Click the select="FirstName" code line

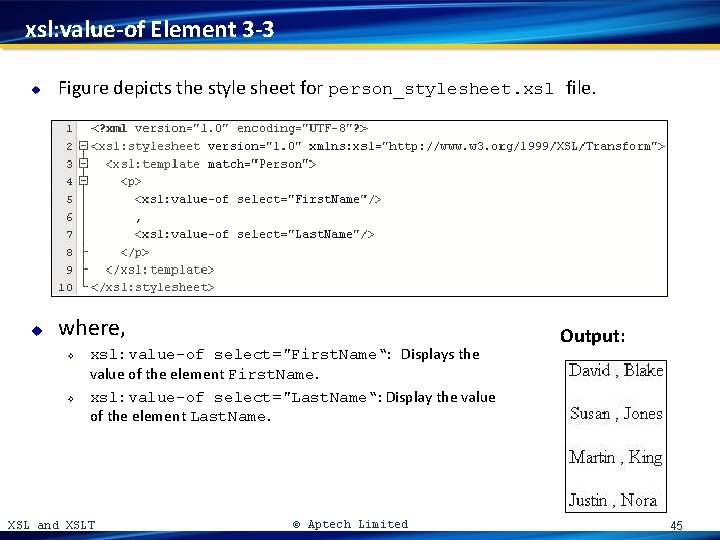(258, 199)
